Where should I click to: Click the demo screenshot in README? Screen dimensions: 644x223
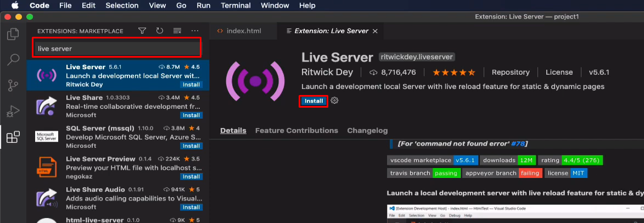516,214
